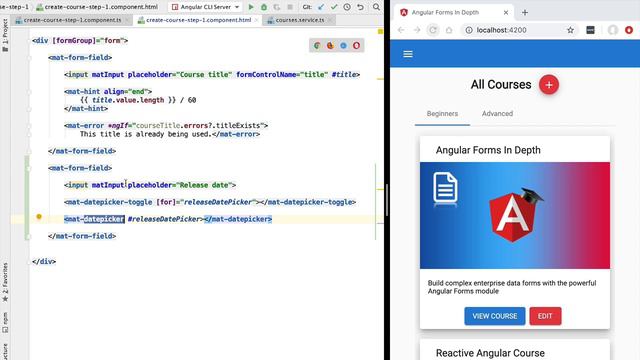This screenshot has width=640, height=360.
Task: Click the 'Reactive Angular Course' card title
Action: click(490, 353)
